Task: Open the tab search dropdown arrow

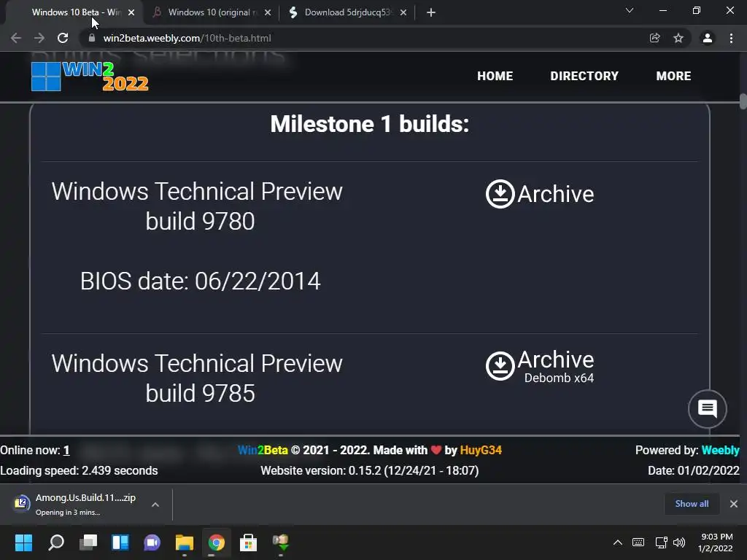Action: click(630, 10)
